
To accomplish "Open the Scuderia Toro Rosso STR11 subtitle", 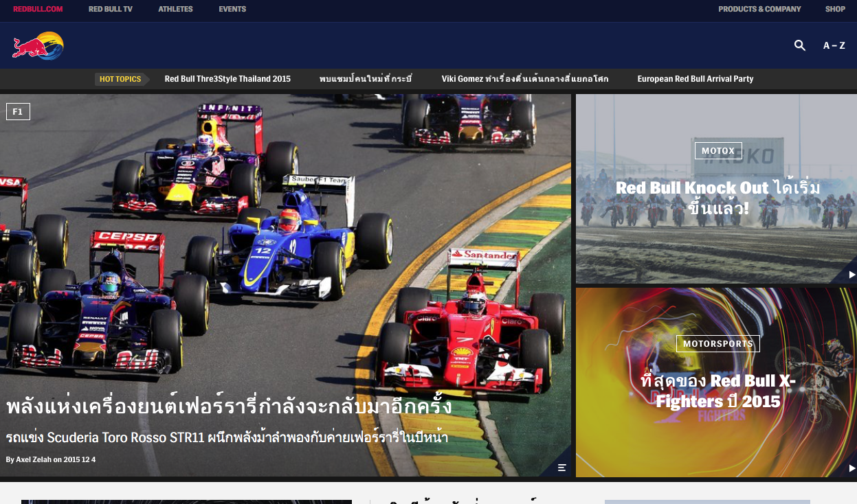I will [x=227, y=437].
